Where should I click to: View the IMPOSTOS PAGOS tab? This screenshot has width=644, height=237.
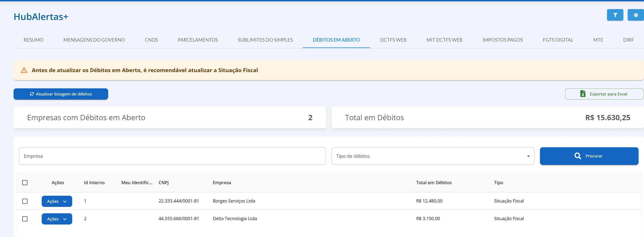click(x=503, y=40)
